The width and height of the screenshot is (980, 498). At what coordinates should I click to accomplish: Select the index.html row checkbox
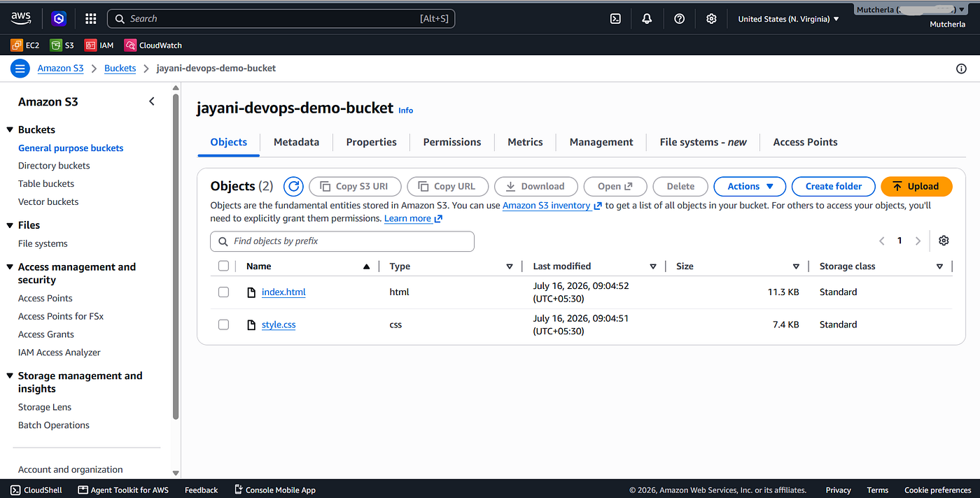coord(223,292)
